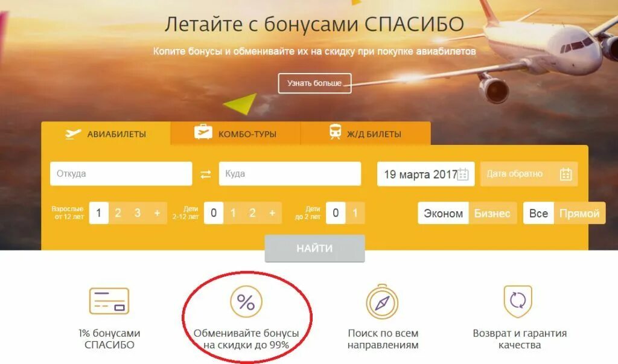
Task: Select Бизнес class option
Action: (x=492, y=213)
